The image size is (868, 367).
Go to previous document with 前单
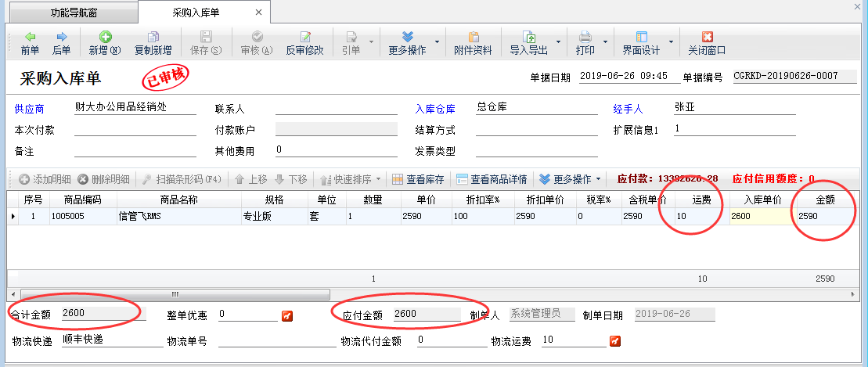pyautogui.click(x=30, y=42)
